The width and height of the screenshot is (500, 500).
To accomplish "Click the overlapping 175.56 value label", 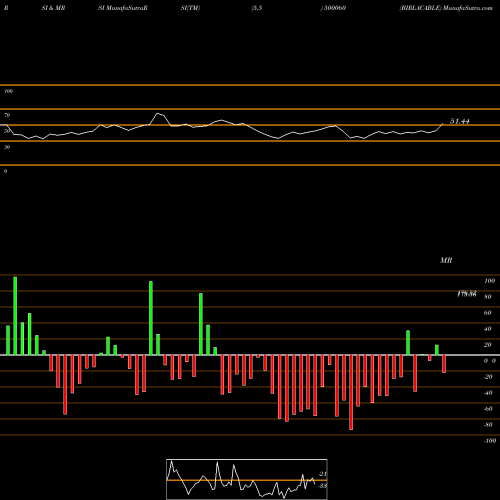I will (x=467, y=294).
